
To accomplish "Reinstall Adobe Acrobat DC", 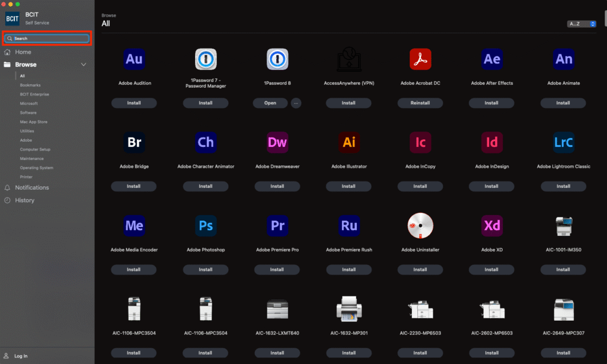I will point(420,103).
